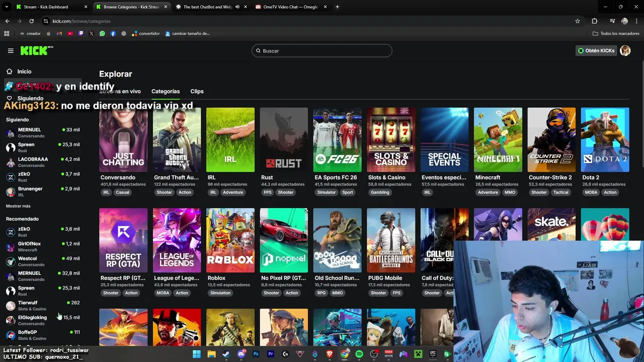This screenshot has width=644, height=362.
Task: Click the Simulation tag under Roblox
Action: [x=220, y=293]
